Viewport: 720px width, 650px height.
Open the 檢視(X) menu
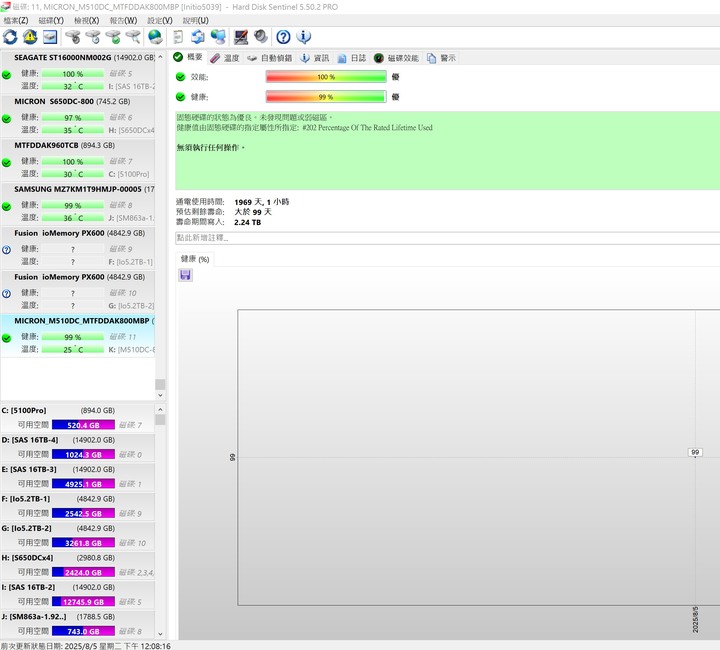(x=86, y=21)
